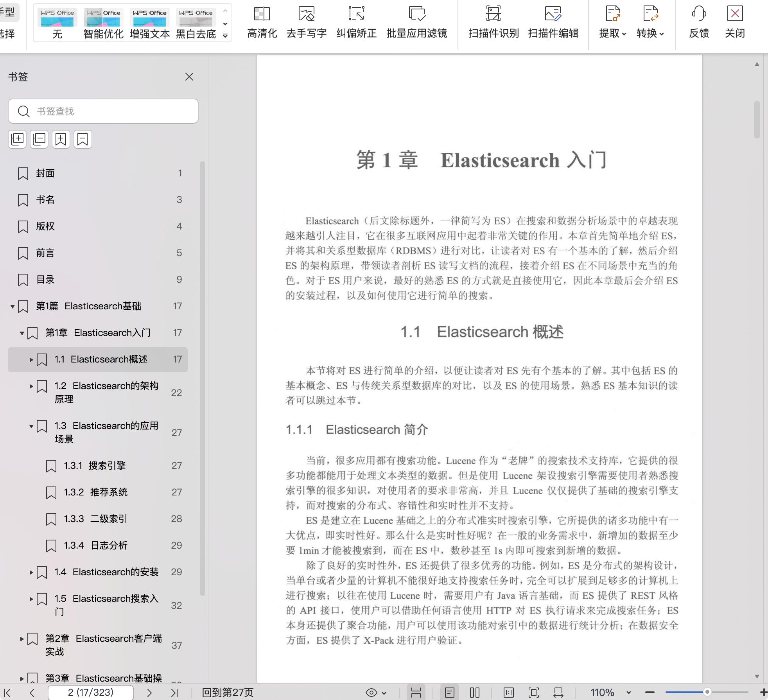Apply the 高清化 enhancement tool
This screenshot has height=700, width=768.
[262, 23]
